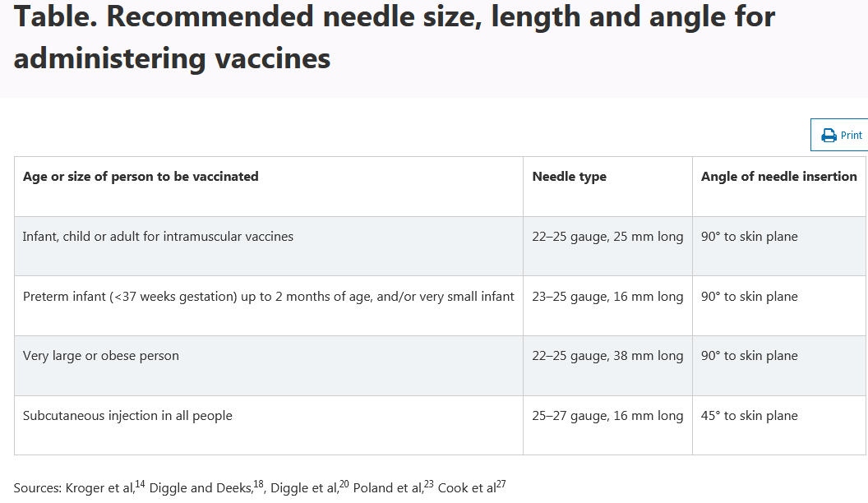Open citation 23 after Poland et al
This screenshot has width=868, height=503.
click(429, 484)
